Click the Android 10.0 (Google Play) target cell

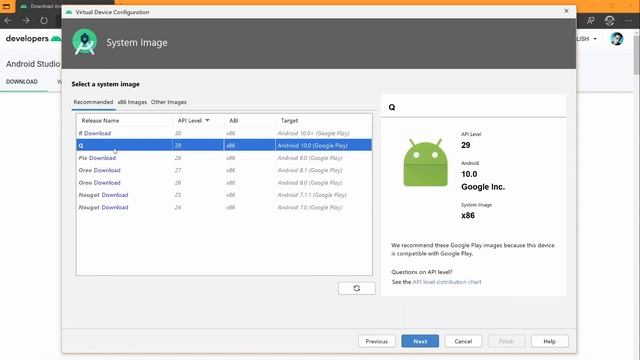(313, 145)
